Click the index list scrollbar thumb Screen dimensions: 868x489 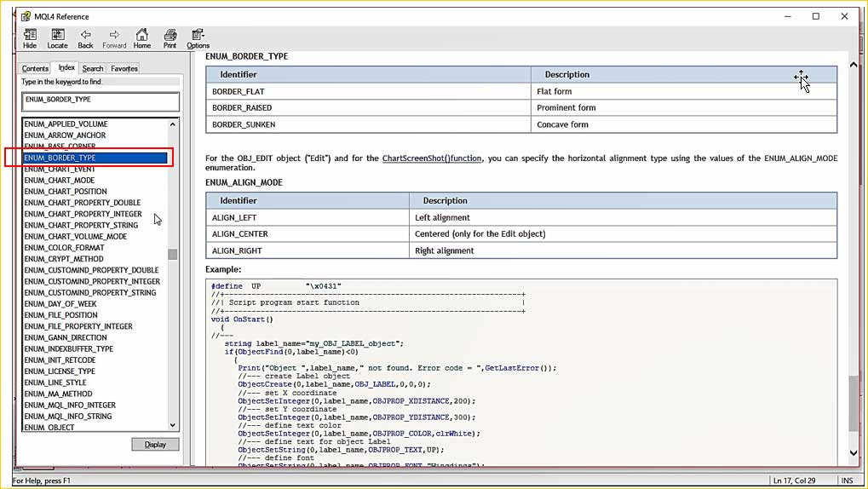click(x=173, y=254)
